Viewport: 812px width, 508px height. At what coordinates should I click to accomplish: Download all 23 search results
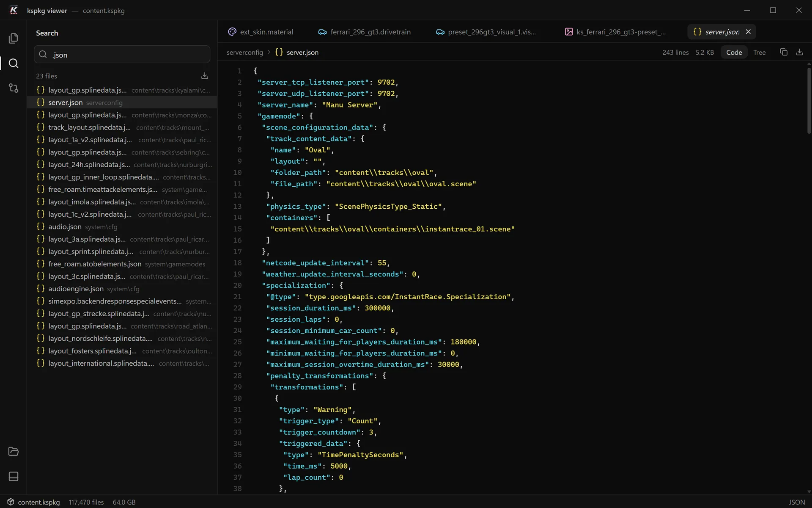coord(205,76)
